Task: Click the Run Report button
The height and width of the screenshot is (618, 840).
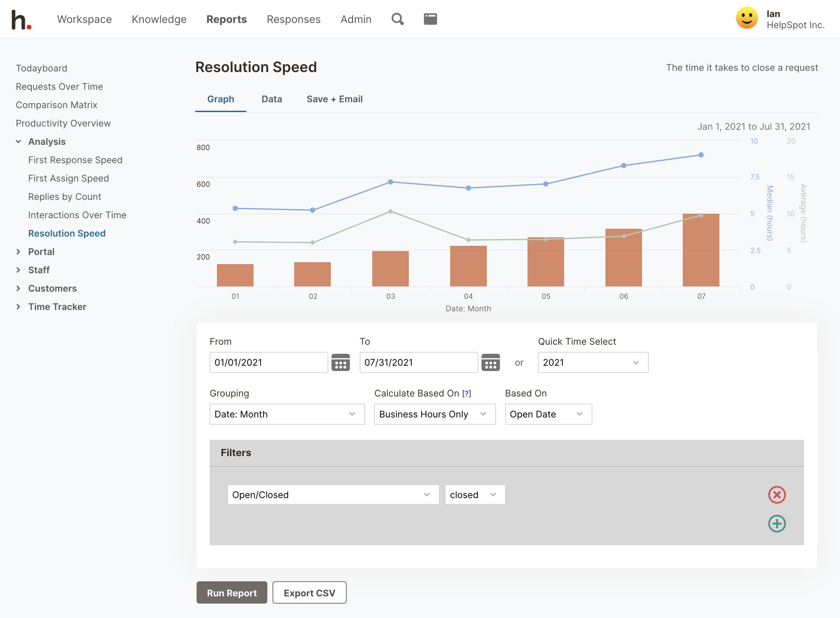Action: (232, 593)
